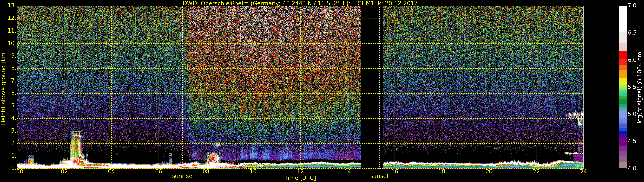Click the 22 tick on the time axis
This screenshot has height=182, width=644.
[x=536, y=172]
